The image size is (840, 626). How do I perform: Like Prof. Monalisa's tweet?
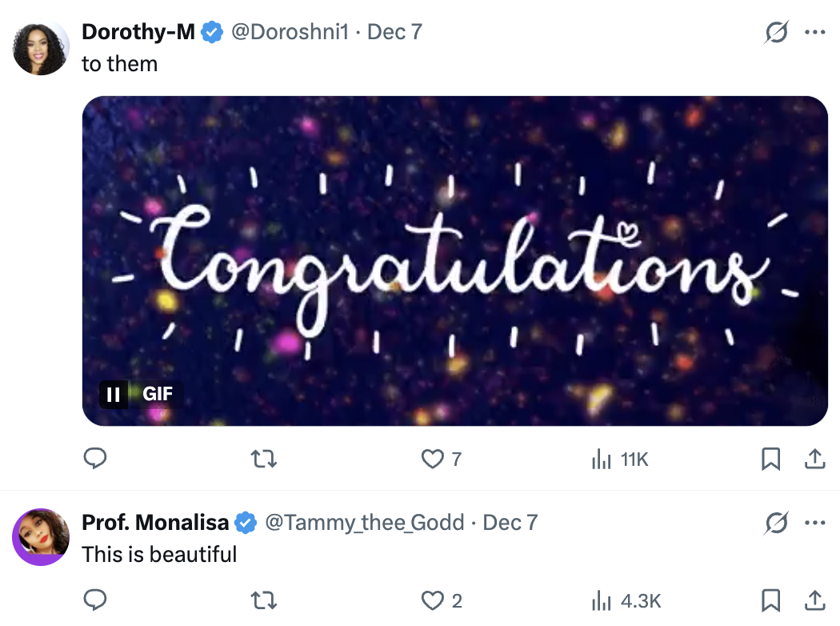433,600
